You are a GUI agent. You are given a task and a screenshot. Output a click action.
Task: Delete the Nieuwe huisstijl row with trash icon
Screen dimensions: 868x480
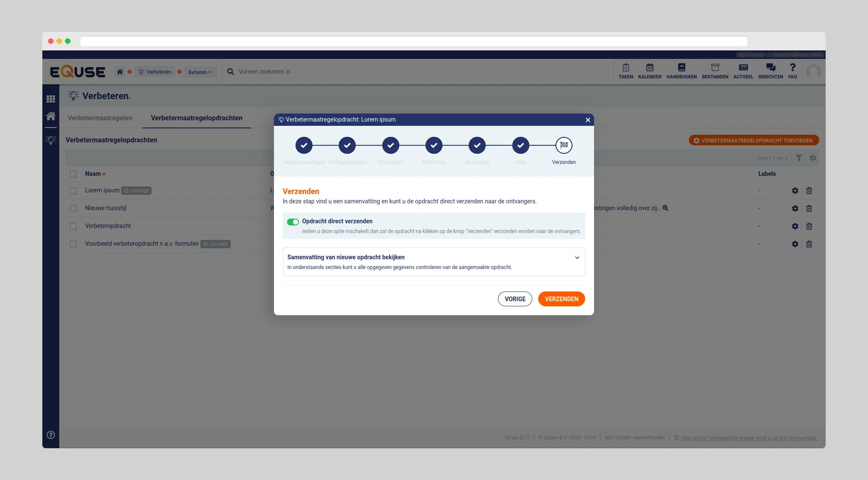809,208
